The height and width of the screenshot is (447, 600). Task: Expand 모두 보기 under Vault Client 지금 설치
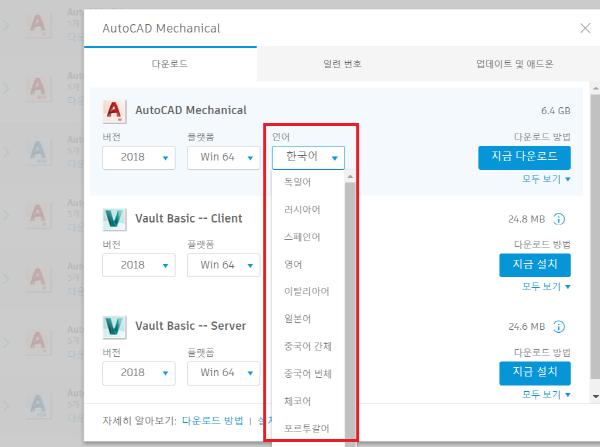coord(546,286)
